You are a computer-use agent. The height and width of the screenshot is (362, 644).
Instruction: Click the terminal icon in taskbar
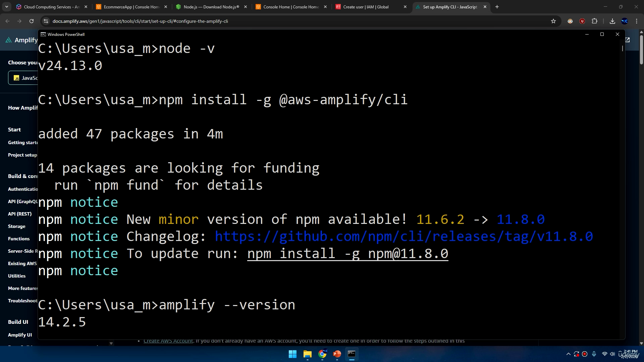click(352, 354)
